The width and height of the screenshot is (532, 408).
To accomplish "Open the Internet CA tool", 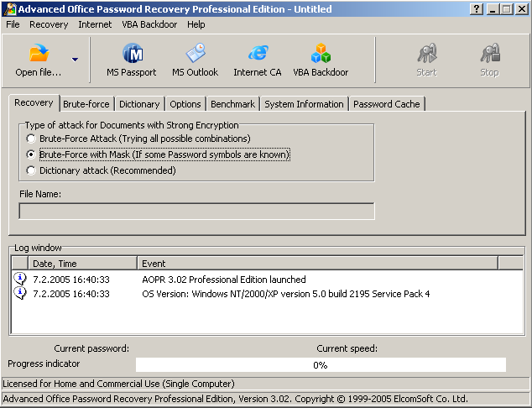I will (x=258, y=60).
